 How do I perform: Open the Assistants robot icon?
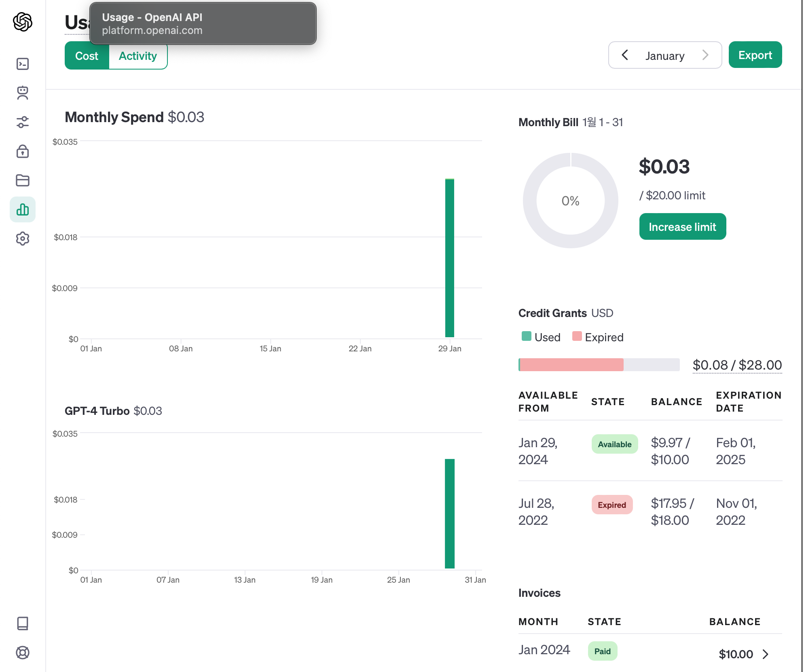pos(23,93)
